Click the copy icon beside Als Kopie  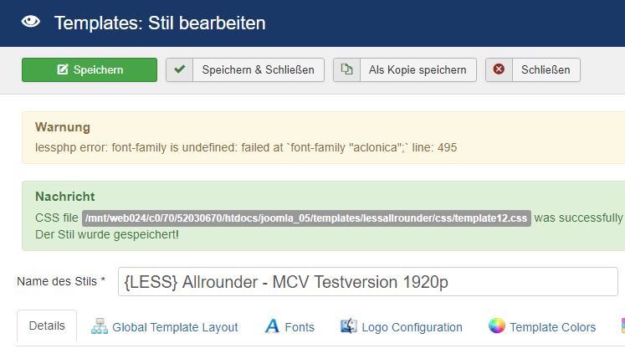coord(346,69)
